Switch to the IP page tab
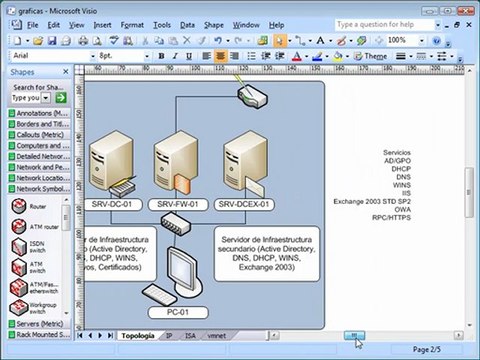This screenshot has height=360, width=480. pyautogui.click(x=169, y=336)
